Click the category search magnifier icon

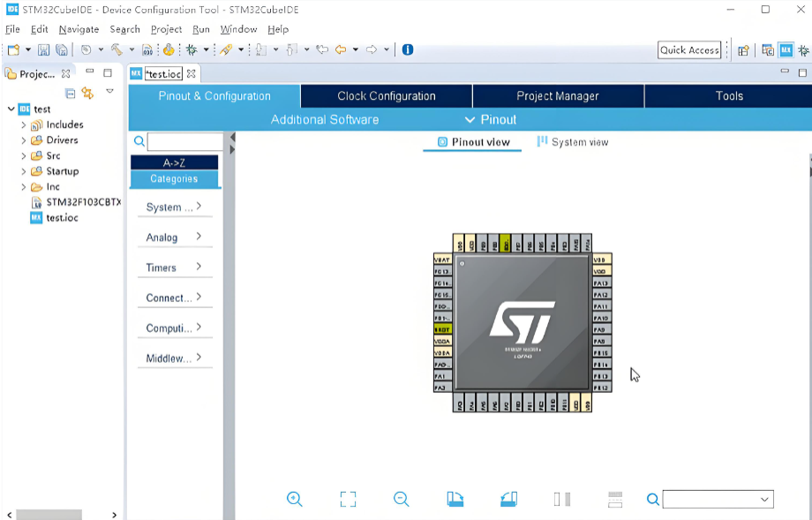[x=139, y=141]
